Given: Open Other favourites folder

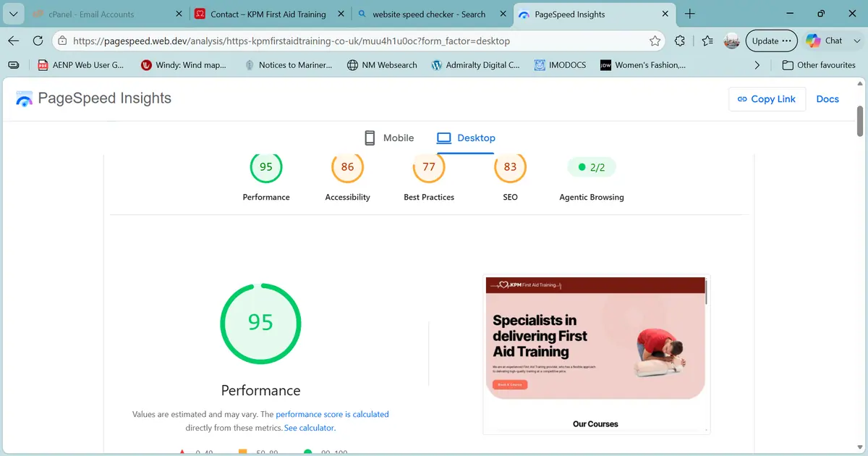Looking at the screenshot, I should 819,65.
